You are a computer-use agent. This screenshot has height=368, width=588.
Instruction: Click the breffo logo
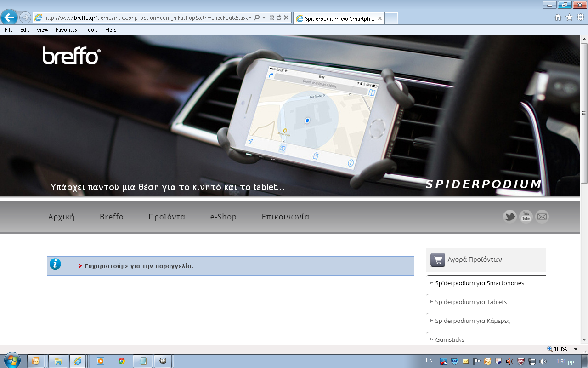[72, 56]
